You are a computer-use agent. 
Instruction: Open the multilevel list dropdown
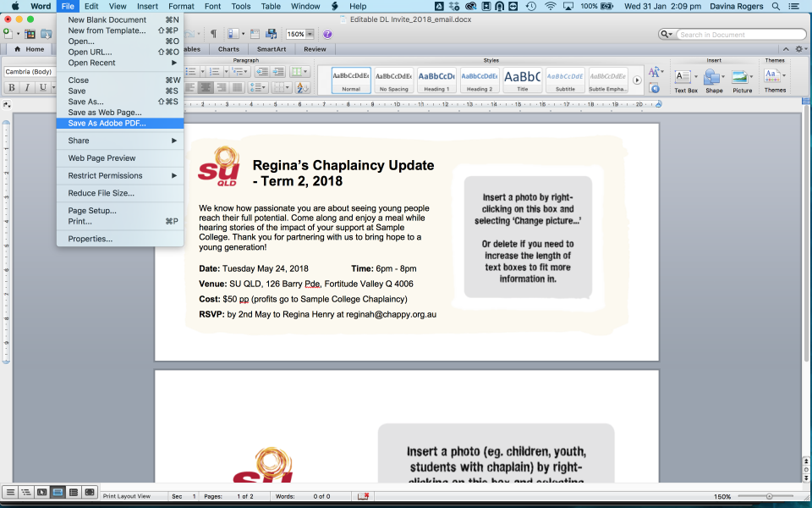(x=239, y=71)
